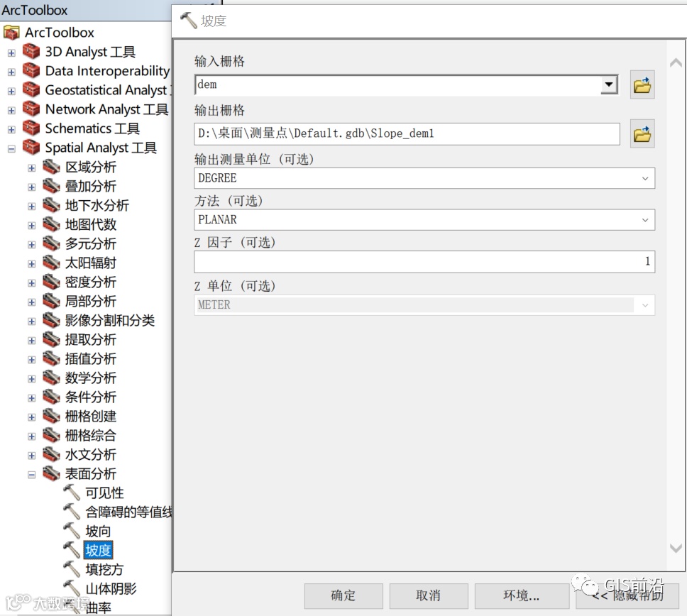Screen dimensions: 687x616
Task: Select 影像分割和分类 toolset
Action: pyautogui.click(x=110, y=320)
